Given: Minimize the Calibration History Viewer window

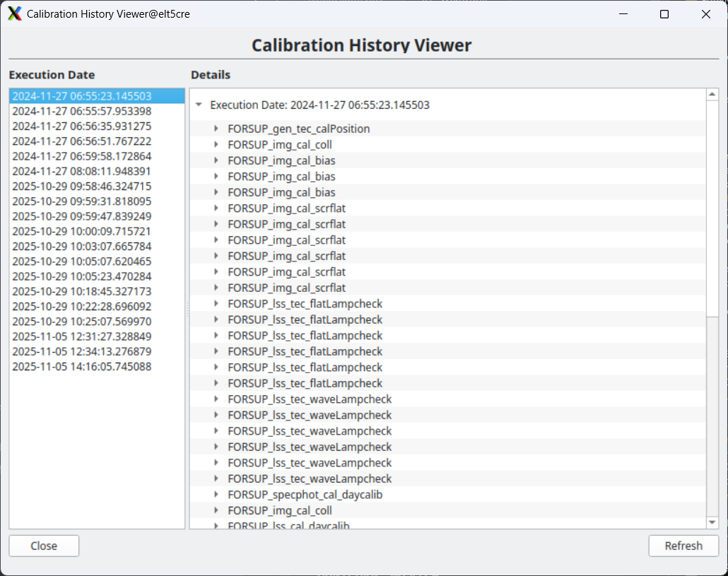Looking at the screenshot, I should click(x=623, y=14).
